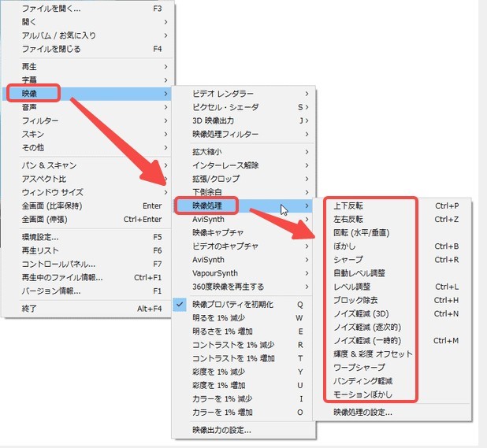Open the 拡張/クロップ submenu

click(243, 179)
